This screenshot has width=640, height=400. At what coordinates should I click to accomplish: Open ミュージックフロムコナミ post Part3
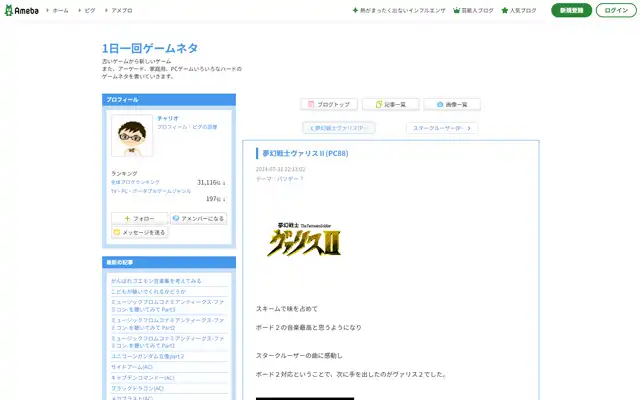[167, 306]
